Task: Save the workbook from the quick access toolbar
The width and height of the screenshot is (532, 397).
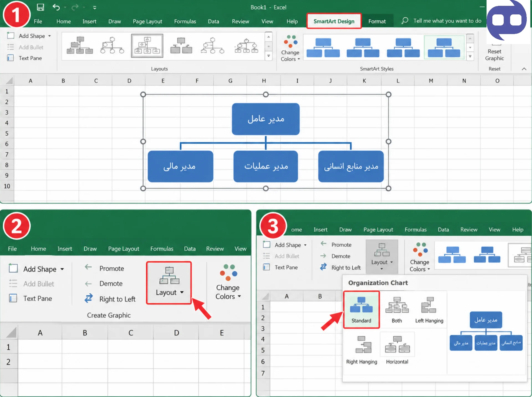Action: click(40, 7)
